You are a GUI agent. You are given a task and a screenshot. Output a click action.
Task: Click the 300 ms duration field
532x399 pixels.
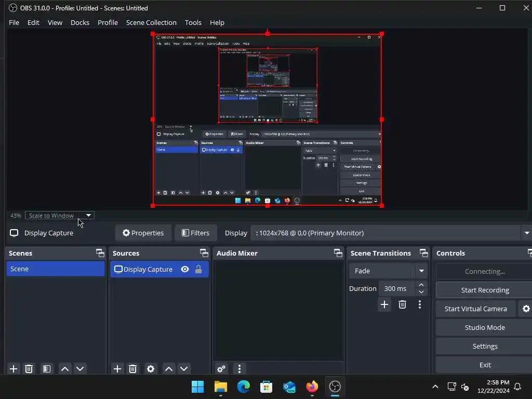396,288
